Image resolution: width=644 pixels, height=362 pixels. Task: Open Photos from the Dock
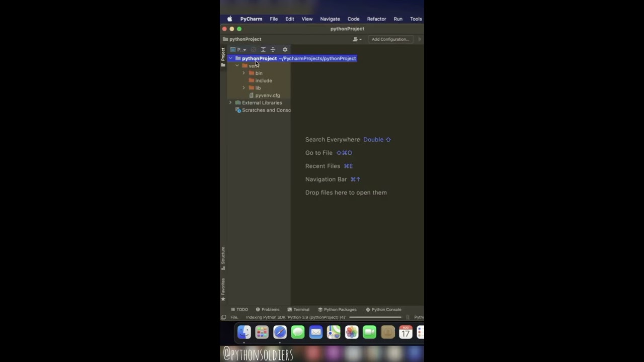(x=352, y=332)
